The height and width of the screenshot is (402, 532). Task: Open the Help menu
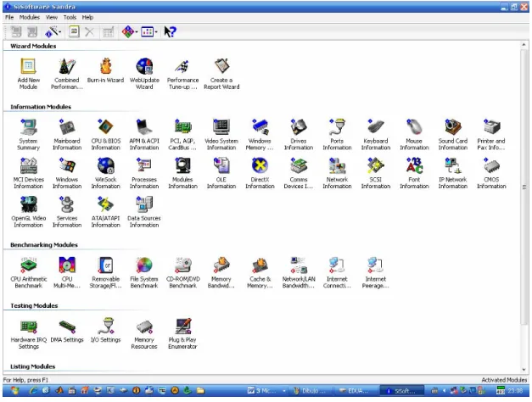coord(87,17)
